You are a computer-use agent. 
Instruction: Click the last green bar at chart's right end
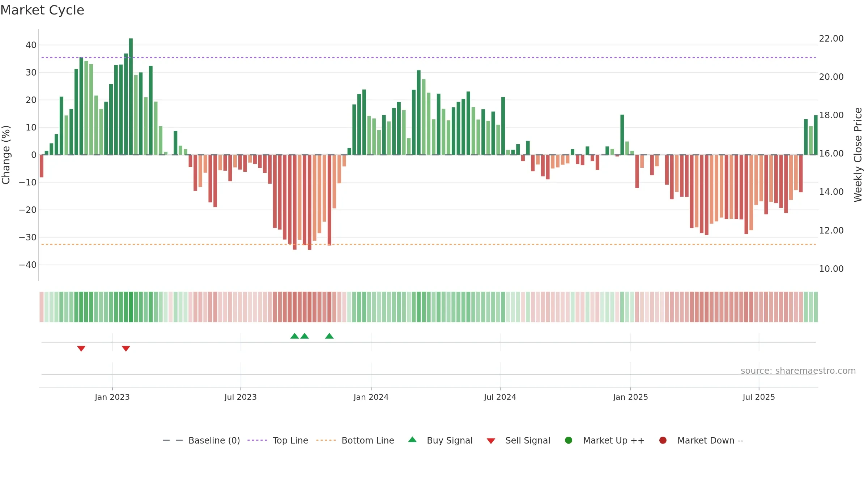[816, 135]
